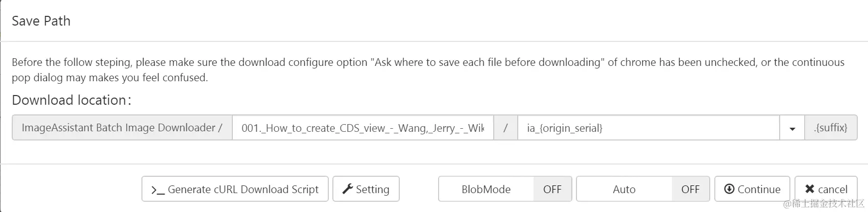Focus the folder name field starting with 001._How_to_create
The image size is (868, 212).
click(x=363, y=128)
